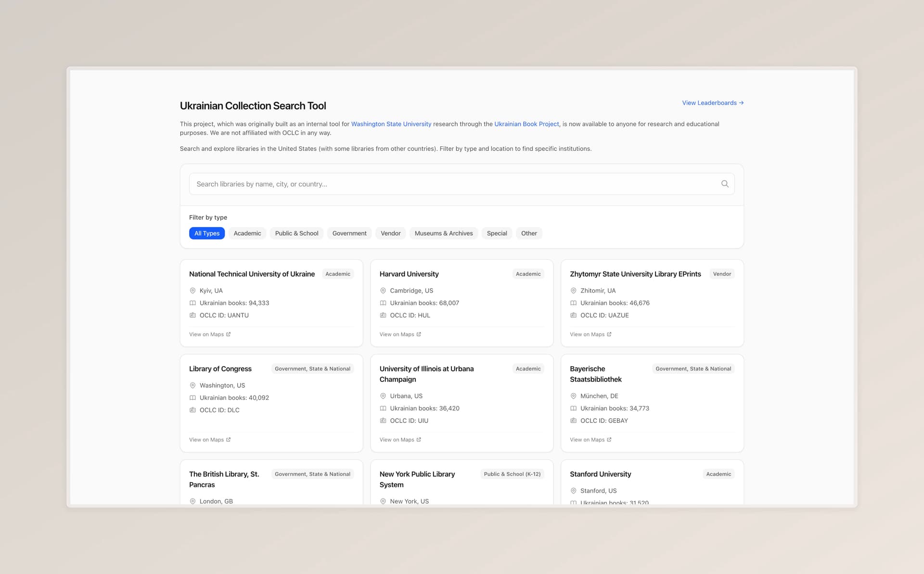Click ID badge icon beside OCLC ID: GEBAY
The image size is (924, 574).
(574, 421)
